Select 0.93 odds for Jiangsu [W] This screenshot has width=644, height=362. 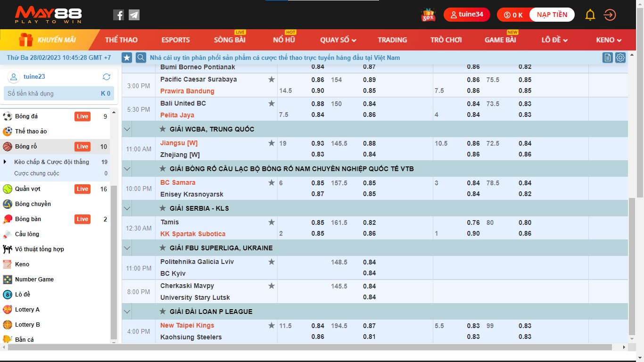pos(318,143)
